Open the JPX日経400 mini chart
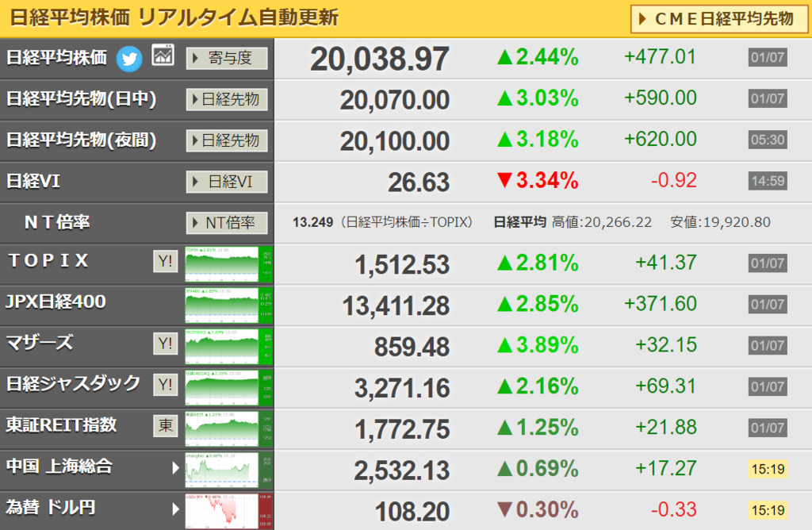 tap(228, 305)
